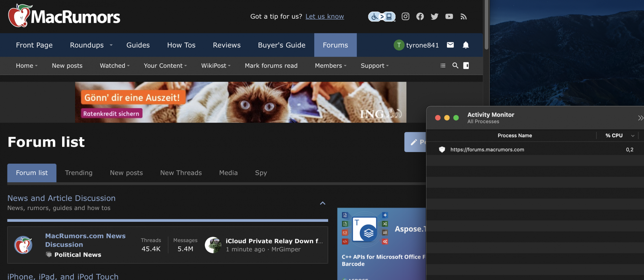Switch to the Media tab

click(x=228, y=173)
